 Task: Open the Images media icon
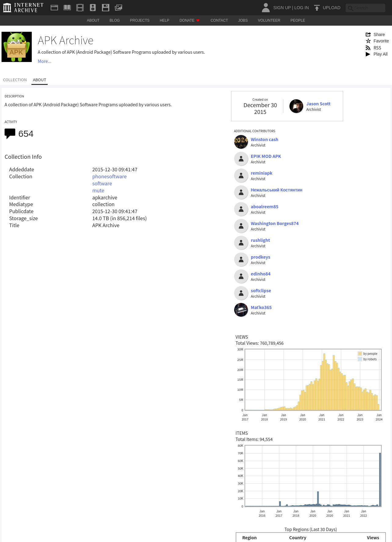(x=118, y=8)
